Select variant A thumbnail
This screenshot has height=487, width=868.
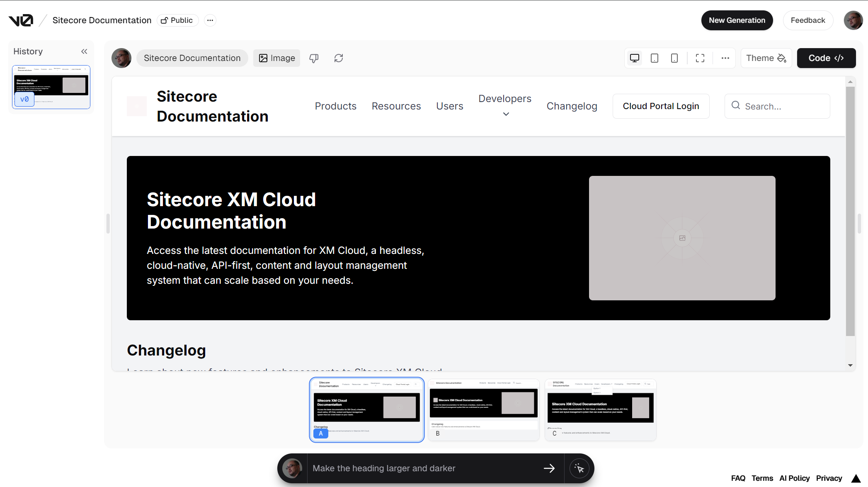pos(367,410)
